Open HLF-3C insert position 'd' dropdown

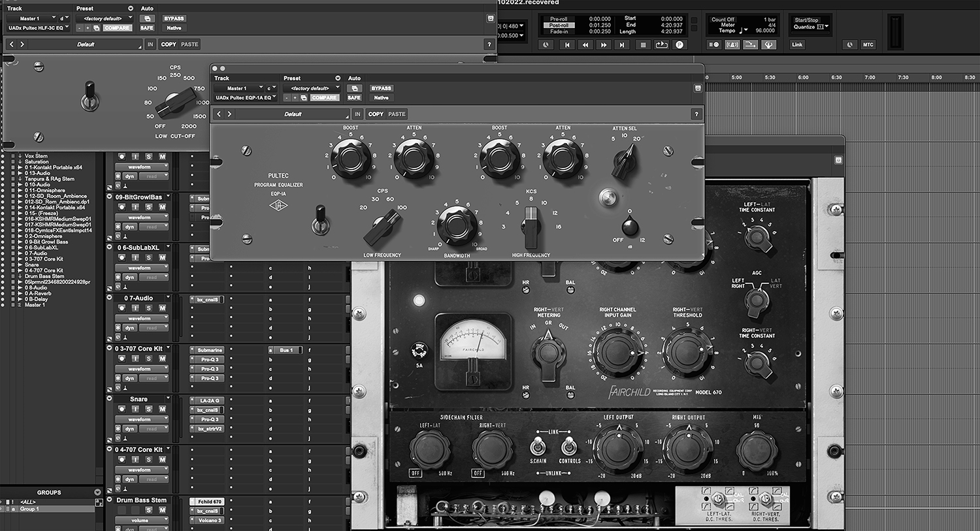tap(64, 19)
